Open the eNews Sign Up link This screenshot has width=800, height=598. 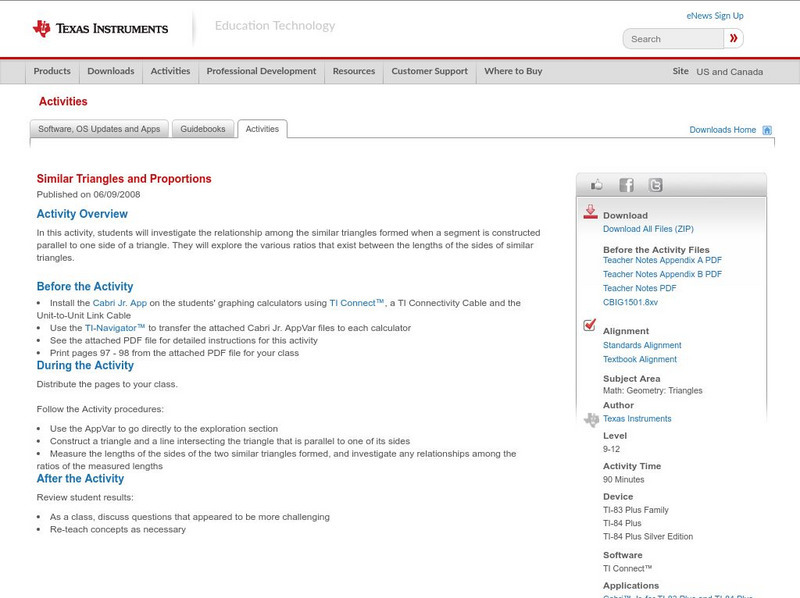[x=715, y=16]
